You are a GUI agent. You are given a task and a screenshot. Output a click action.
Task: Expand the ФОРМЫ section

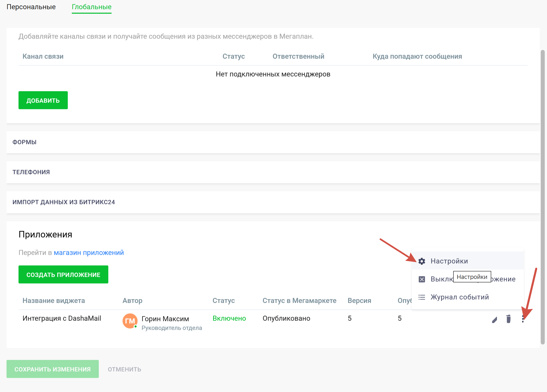(25, 142)
